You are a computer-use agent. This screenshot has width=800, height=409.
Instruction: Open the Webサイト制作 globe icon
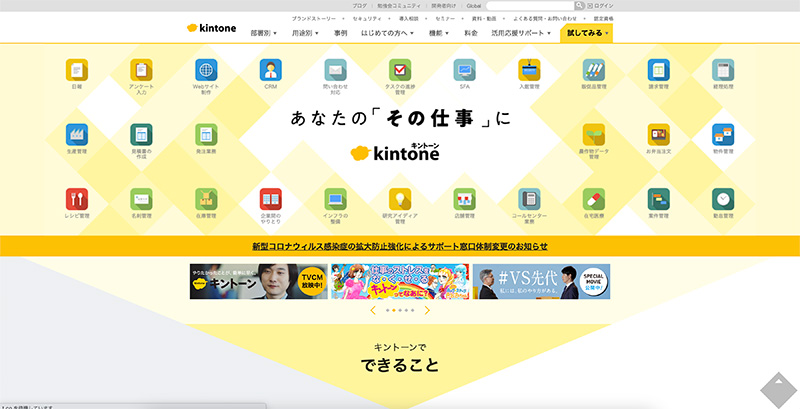coord(206,70)
